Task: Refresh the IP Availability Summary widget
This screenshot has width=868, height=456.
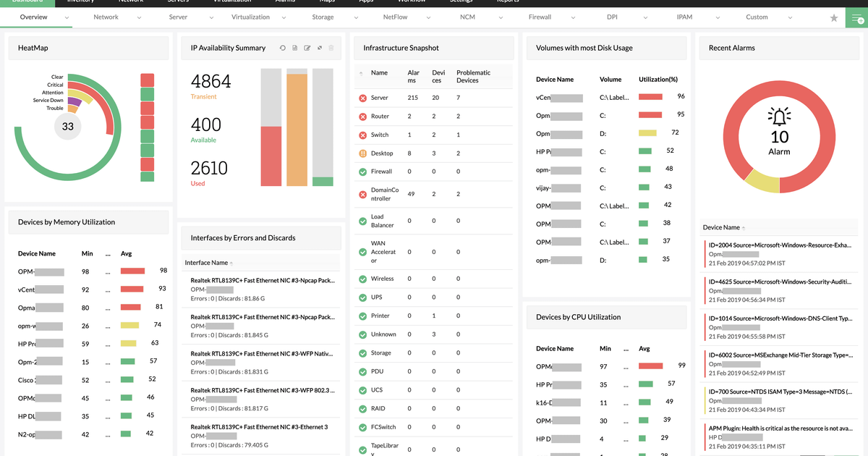Action: click(x=283, y=48)
